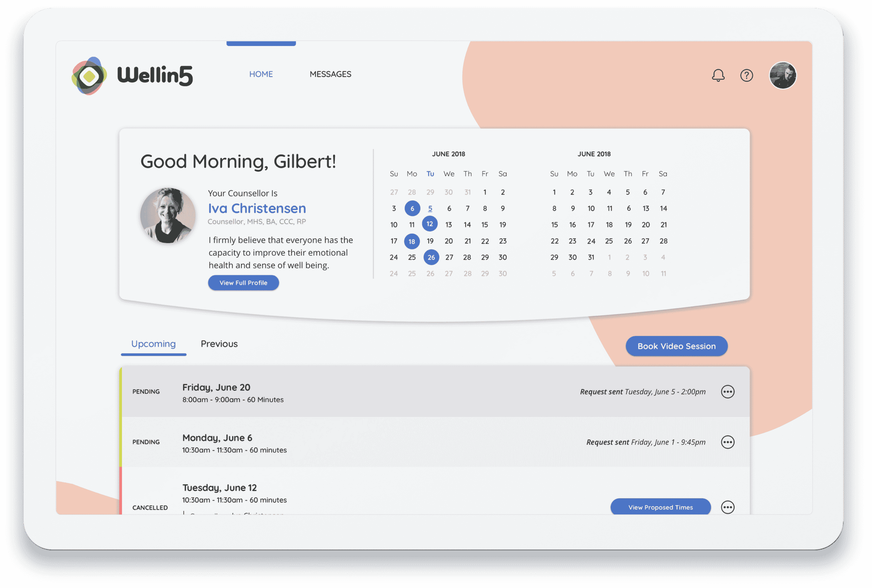Select highlighted date 18 in first calendar

(411, 241)
